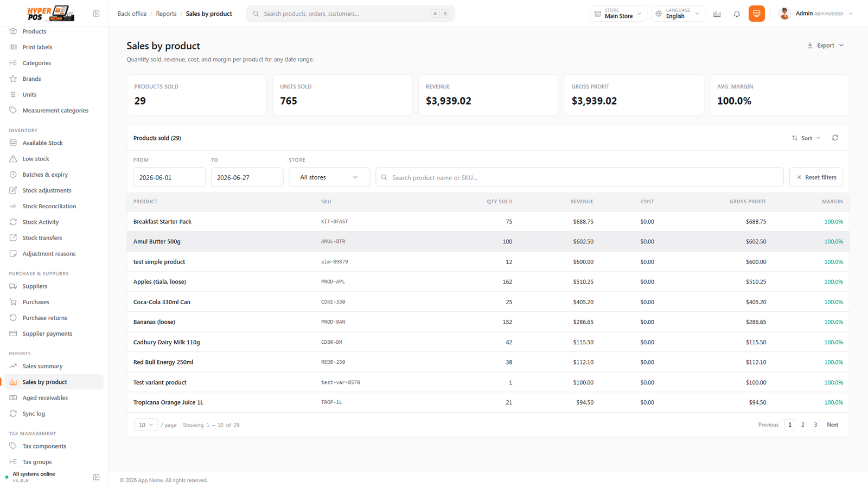
Task: Click the Stock adjustments edit icon
Action: (x=13, y=190)
